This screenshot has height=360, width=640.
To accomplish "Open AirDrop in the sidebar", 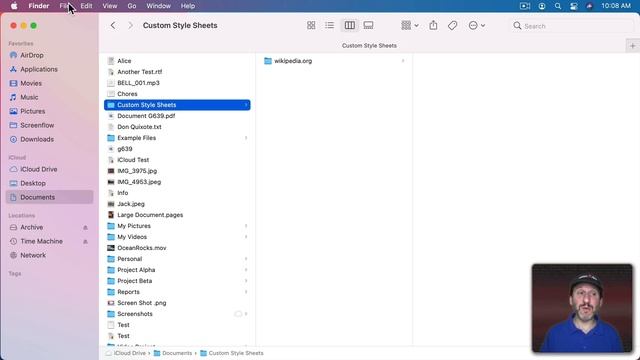I will click(x=32, y=55).
